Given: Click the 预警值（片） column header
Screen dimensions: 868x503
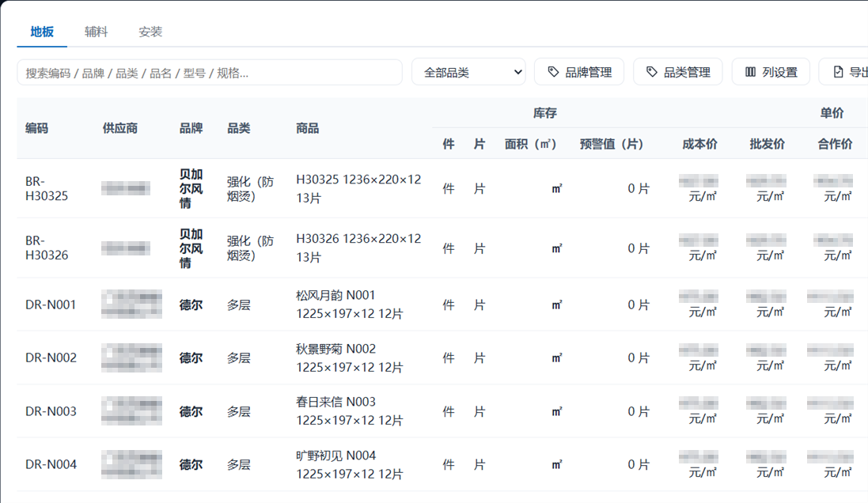Looking at the screenshot, I should (x=612, y=145).
